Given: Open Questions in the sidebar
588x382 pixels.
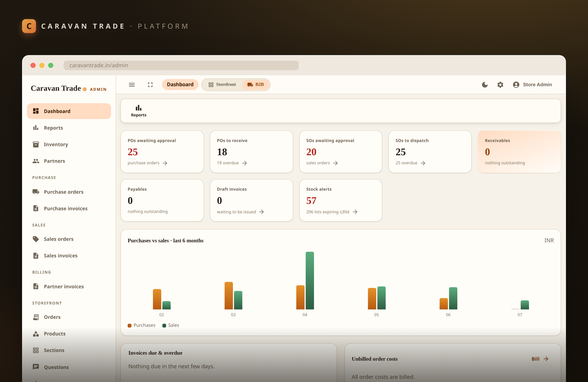Looking at the screenshot, I should (x=69, y=367).
